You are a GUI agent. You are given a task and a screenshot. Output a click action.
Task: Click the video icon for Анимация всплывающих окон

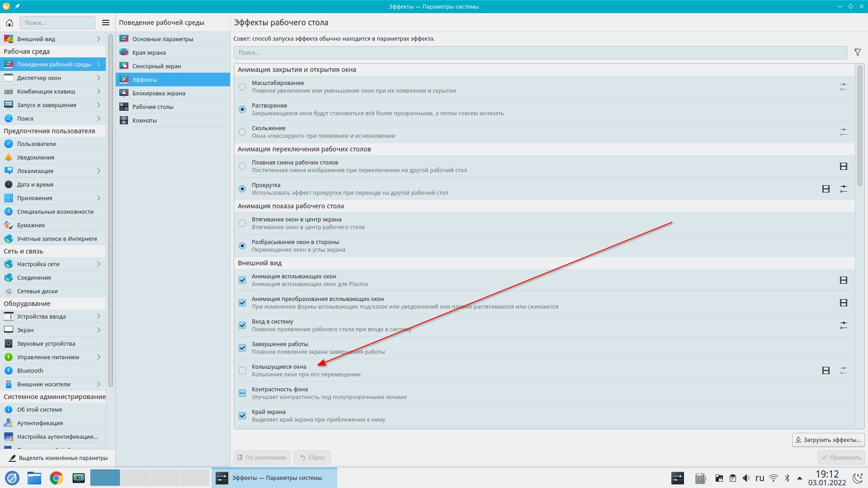[x=843, y=280]
